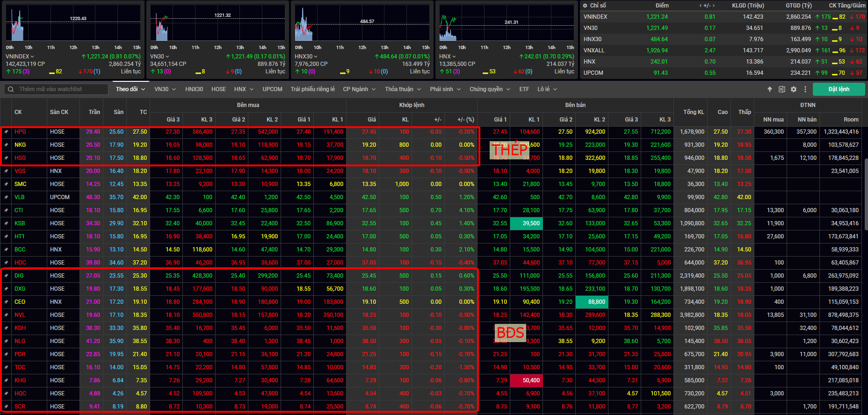Open the CEO stock symbol
This screenshot has height=415, width=868.
point(20,302)
